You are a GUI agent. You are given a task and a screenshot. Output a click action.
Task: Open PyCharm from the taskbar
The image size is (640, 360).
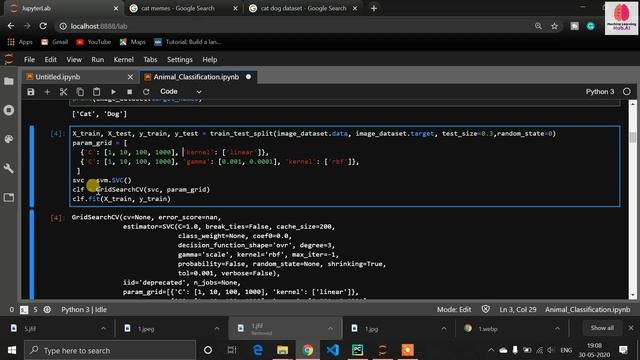click(358, 350)
